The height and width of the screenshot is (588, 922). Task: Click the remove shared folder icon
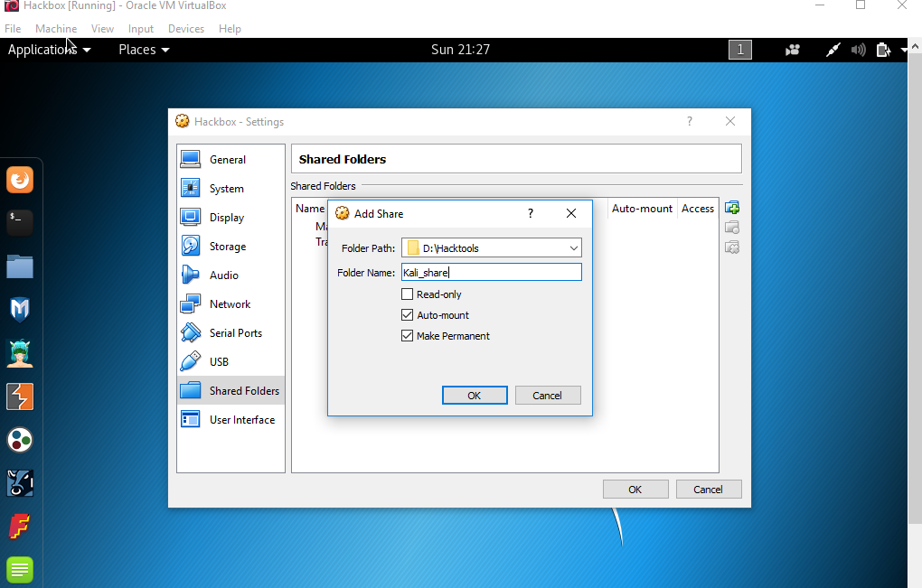pyautogui.click(x=732, y=247)
